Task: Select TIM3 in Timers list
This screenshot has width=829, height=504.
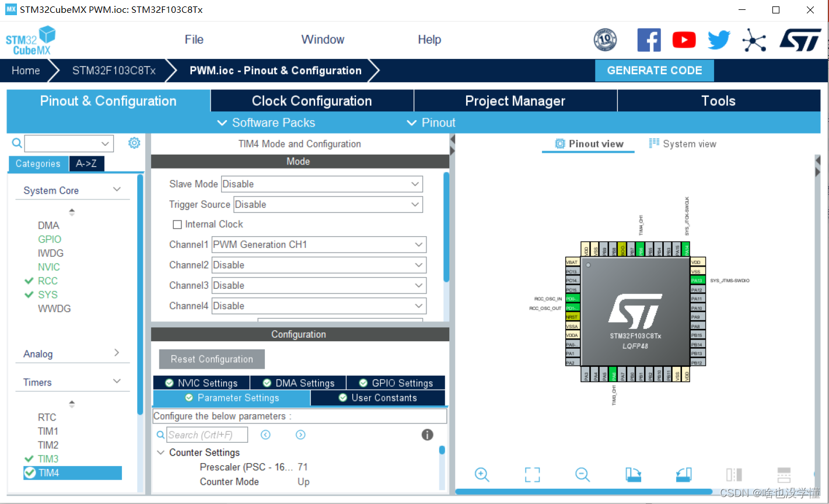Action: pyautogui.click(x=48, y=459)
